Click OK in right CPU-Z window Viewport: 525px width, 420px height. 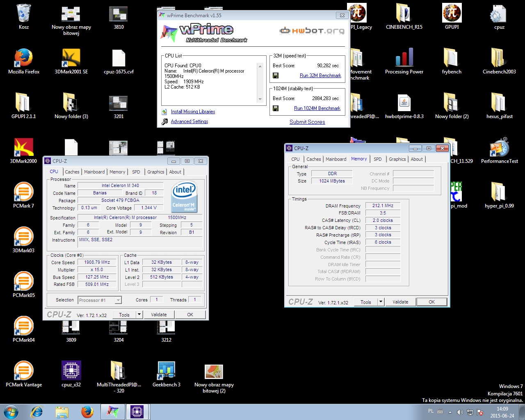coord(431,302)
